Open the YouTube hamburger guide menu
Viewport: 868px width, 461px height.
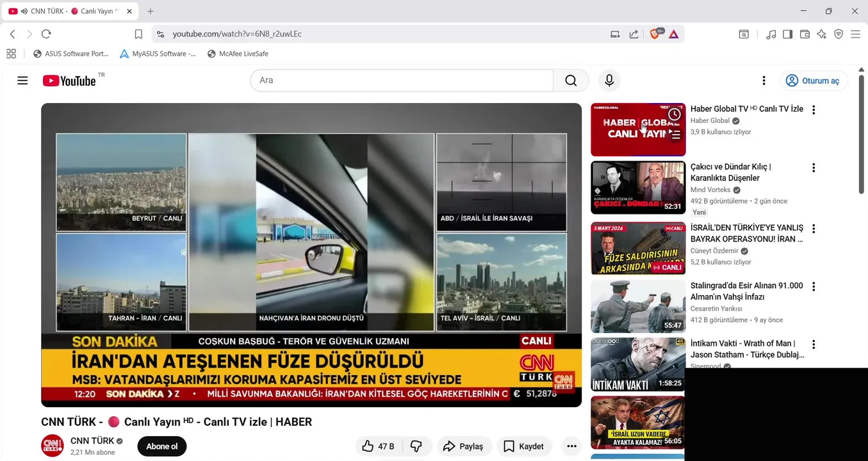click(22, 81)
